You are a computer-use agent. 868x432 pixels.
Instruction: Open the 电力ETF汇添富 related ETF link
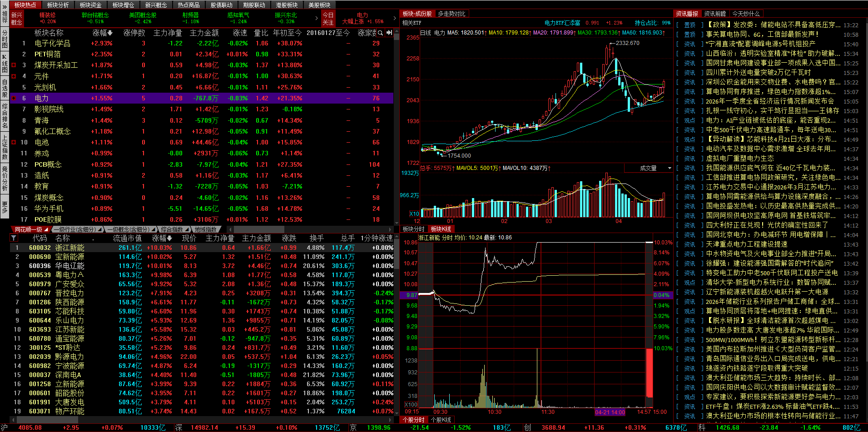[562, 23]
